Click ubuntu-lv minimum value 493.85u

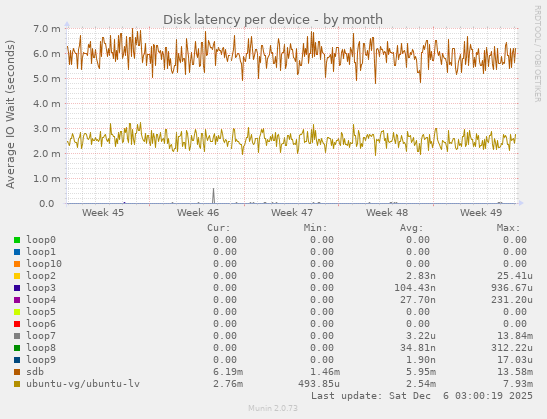click(x=319, y=384)
